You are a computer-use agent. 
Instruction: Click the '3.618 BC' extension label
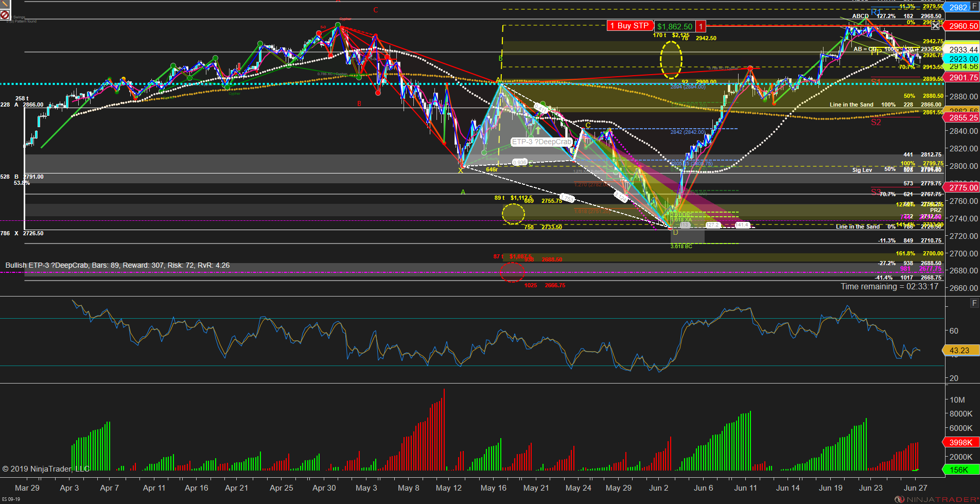coord(681,247)
